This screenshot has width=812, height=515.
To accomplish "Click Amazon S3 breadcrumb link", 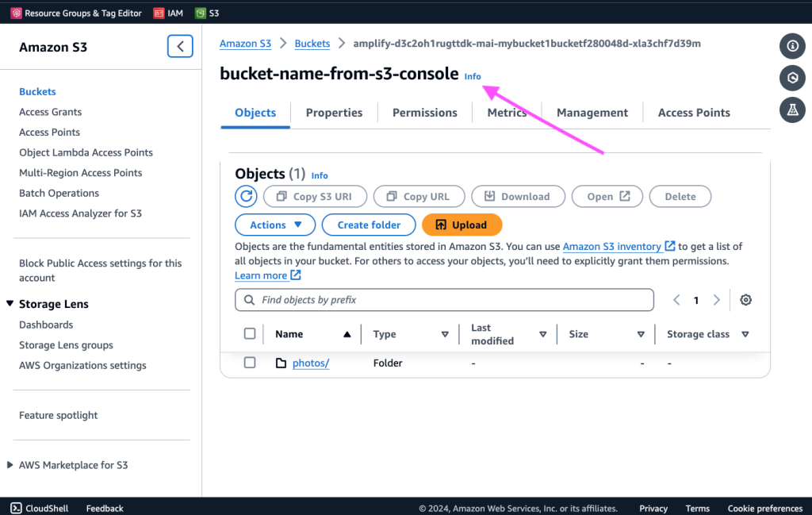I will (x=246, y=44).
